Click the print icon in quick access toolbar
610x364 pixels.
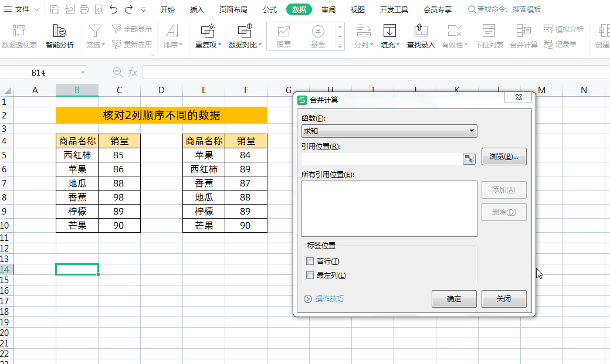click(84, 9)
